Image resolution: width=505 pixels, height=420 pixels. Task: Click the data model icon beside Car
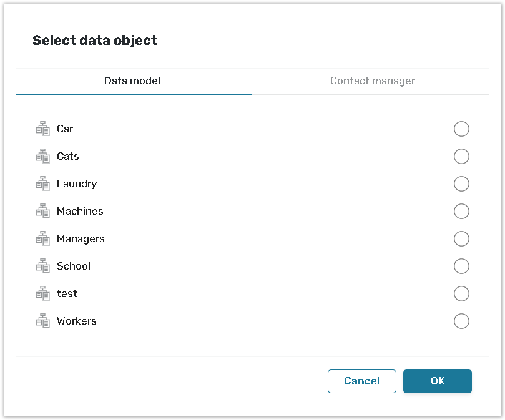[x=42, y=129]
